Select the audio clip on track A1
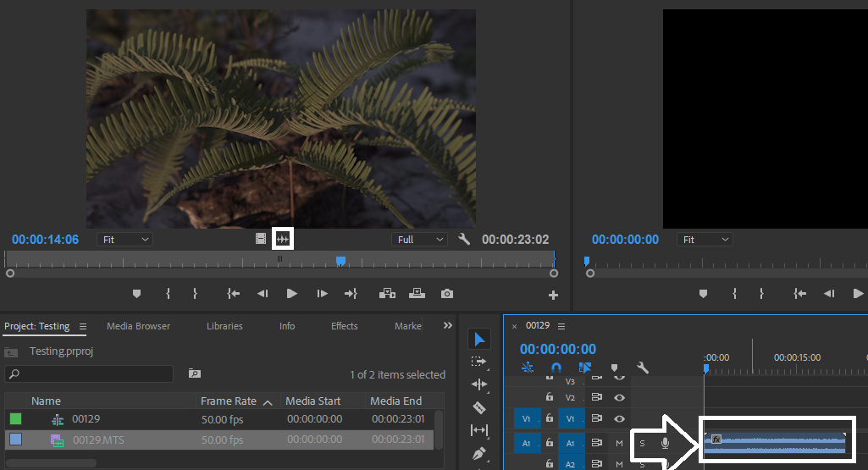 [x=776, y=443]
